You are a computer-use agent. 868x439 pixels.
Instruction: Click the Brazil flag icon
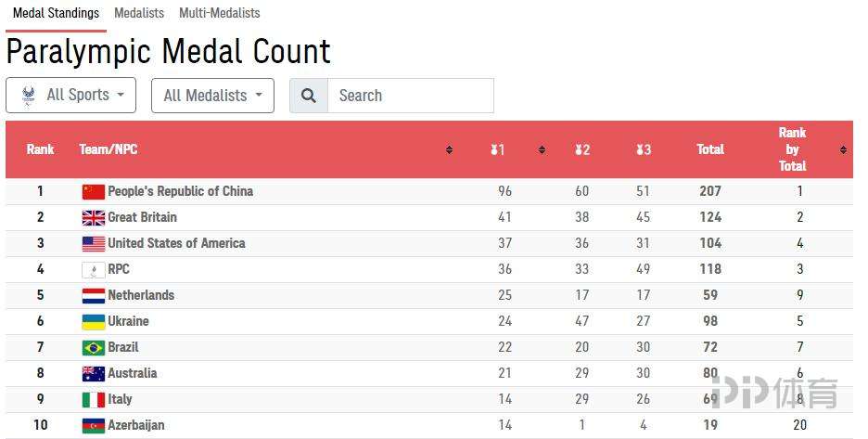(x=94, y=348)
